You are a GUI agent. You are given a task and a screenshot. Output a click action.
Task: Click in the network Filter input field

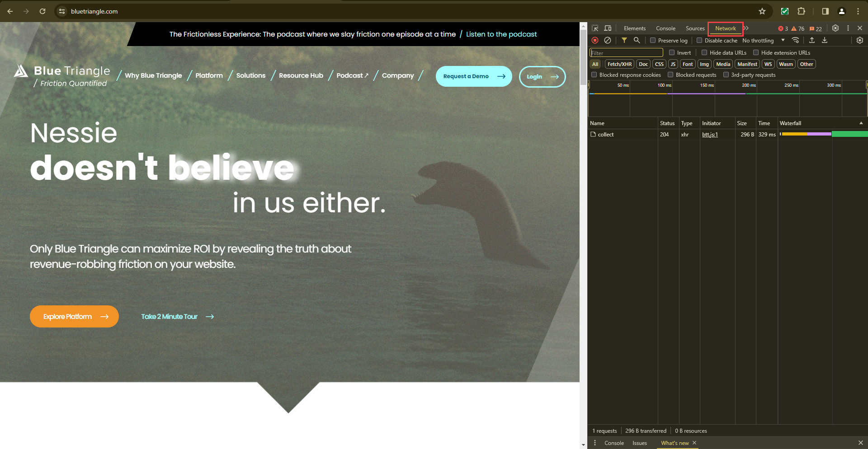coord(626,53)
